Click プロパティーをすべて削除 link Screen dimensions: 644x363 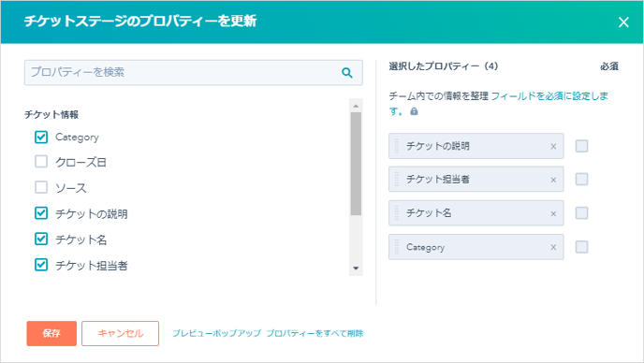click(315, 333)
